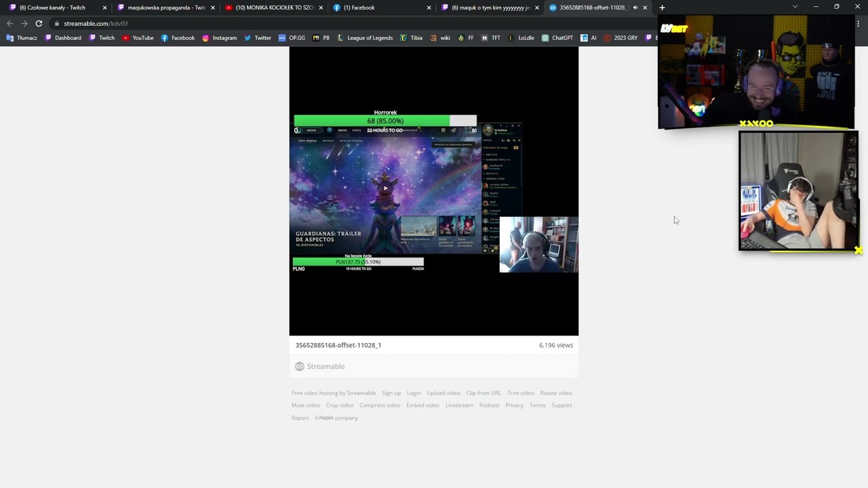Open the League of Legends bookmark
This screenshot has width=868, height=488.
pyautogui.click(x=365, y=38)
